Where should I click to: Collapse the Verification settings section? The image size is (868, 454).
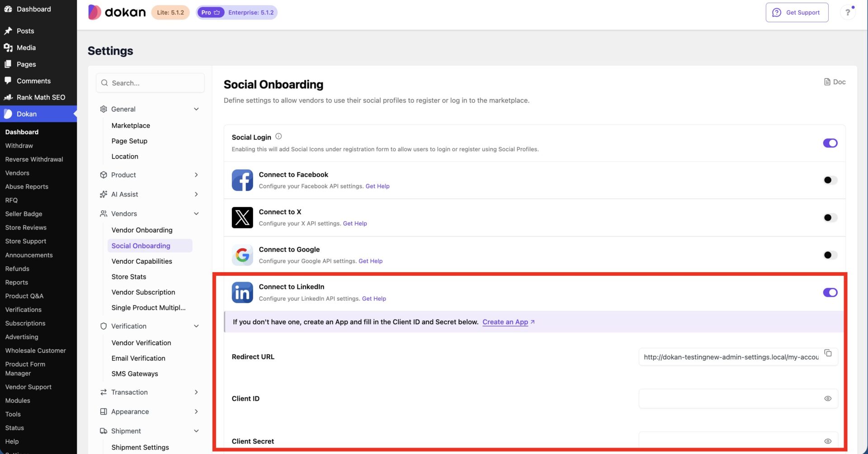pos(150,326)
